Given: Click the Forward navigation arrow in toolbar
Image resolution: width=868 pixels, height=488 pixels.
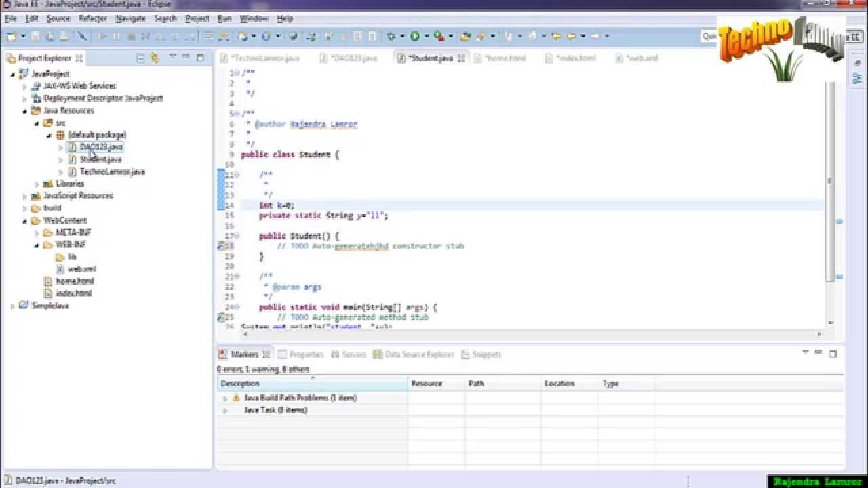Looking at the screenshot, I should coord(595,36).
